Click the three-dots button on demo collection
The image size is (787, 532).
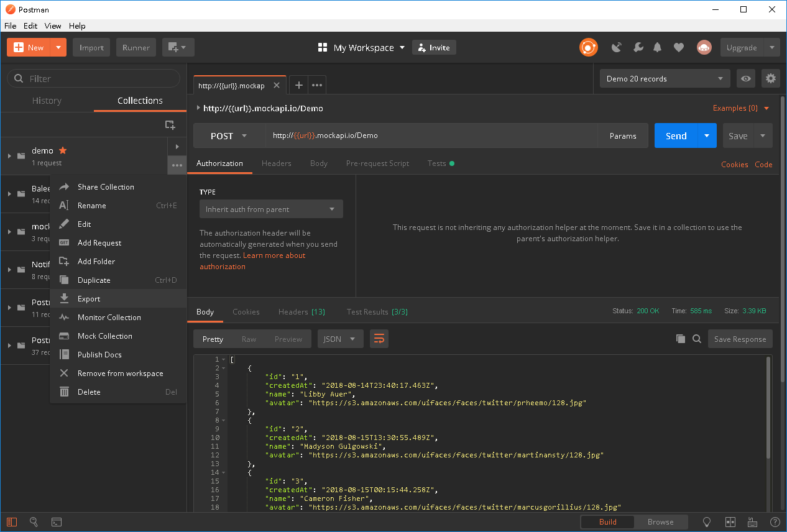(x=177, y=165)
